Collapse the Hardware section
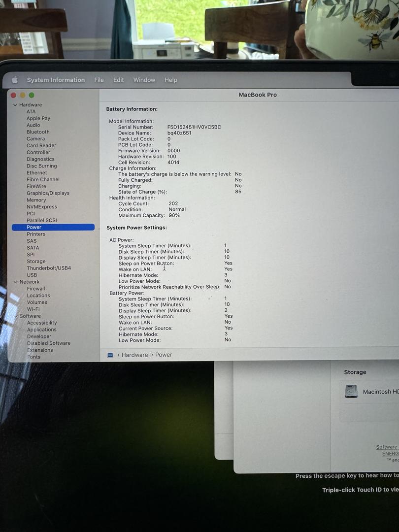Image resolution: width=399 pixels, height=532 pixels. pos(15,105)
